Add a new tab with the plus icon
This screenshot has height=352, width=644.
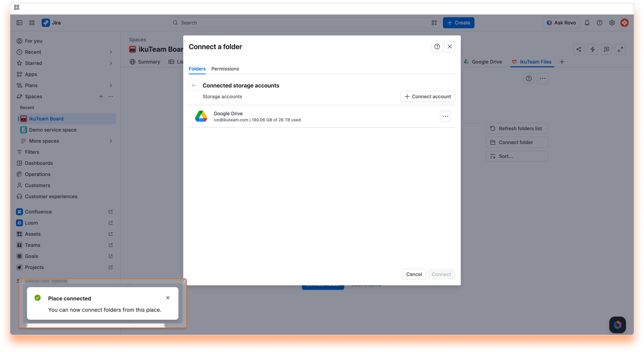[x=562, y=62]
